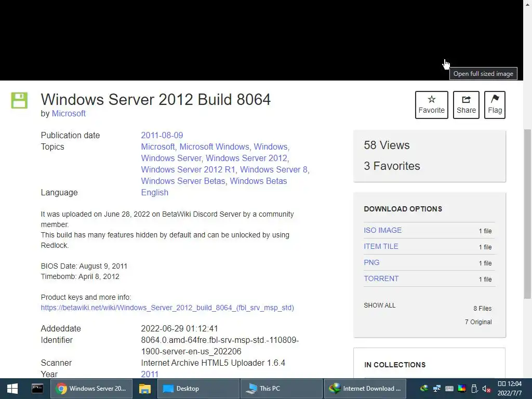The image size is (532, 399).
Task: Click the rainbow color display tray icon
Action: [462, 389]
